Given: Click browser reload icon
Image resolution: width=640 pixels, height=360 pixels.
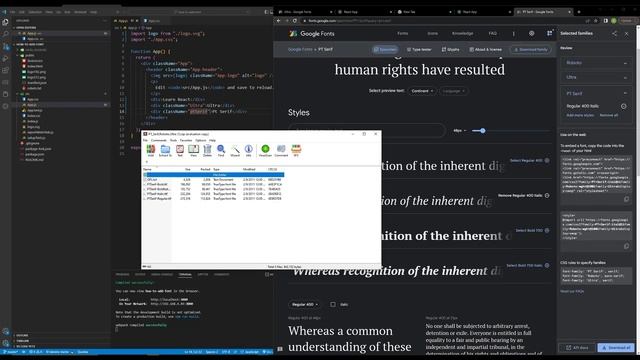Looking at the screenshot, I should click(x=295, y=20).
